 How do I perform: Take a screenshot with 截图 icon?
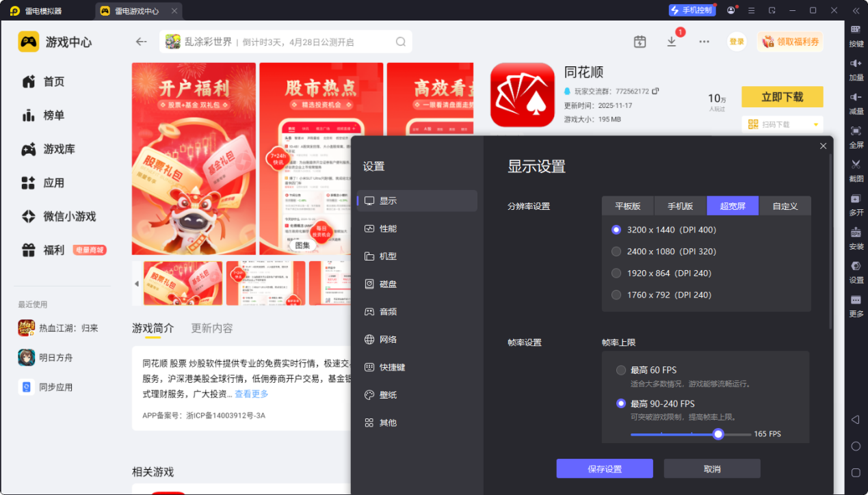[x=856, y=164]
